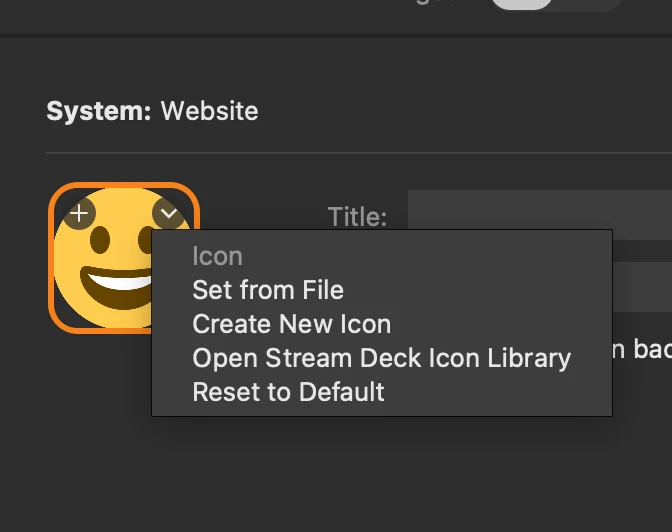Screen dimensions: 672x532
Task: Click the light knob of the top switch
Action: pyautogui.click(x=522, y=3)
